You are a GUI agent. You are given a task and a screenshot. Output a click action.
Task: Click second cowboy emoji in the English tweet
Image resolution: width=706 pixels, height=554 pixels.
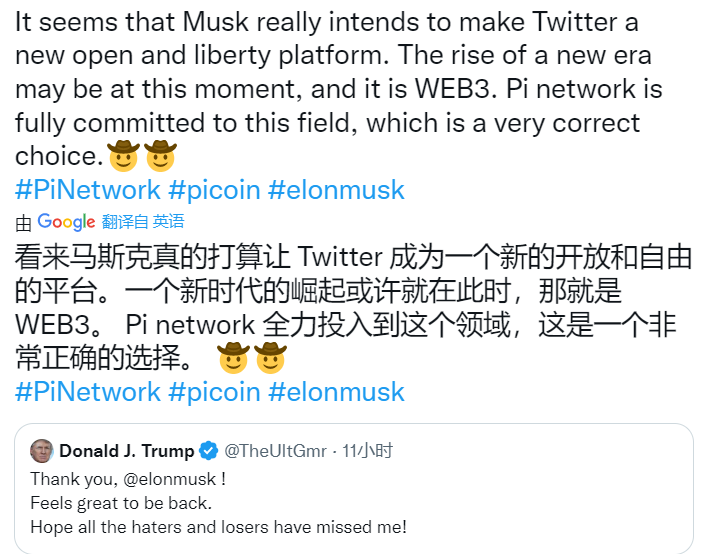(x=160, y=155)
